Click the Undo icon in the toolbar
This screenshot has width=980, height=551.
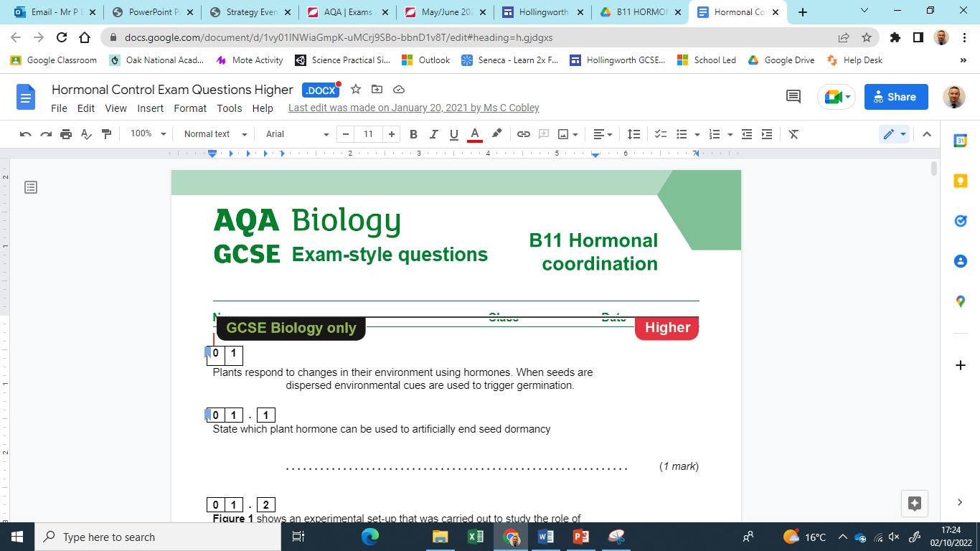click(x=25, y=134)
